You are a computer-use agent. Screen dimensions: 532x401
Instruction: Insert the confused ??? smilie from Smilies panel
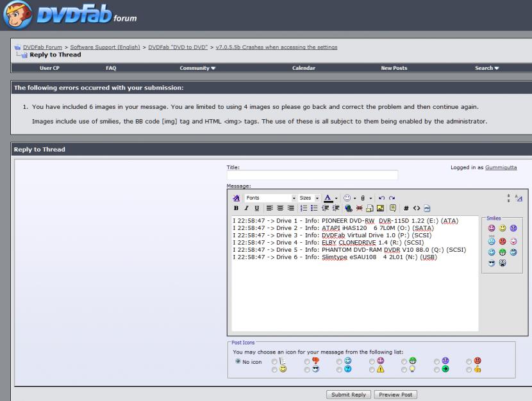pos(492,241)
